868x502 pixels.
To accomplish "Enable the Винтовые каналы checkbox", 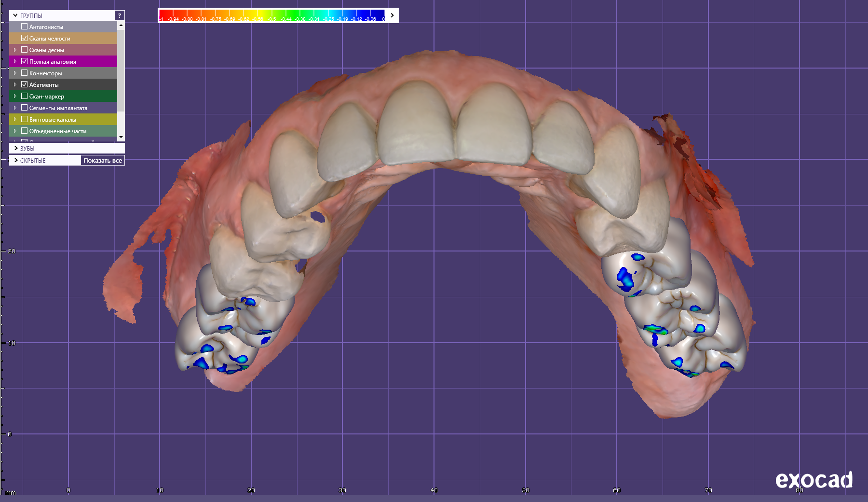I will [24, 119].
